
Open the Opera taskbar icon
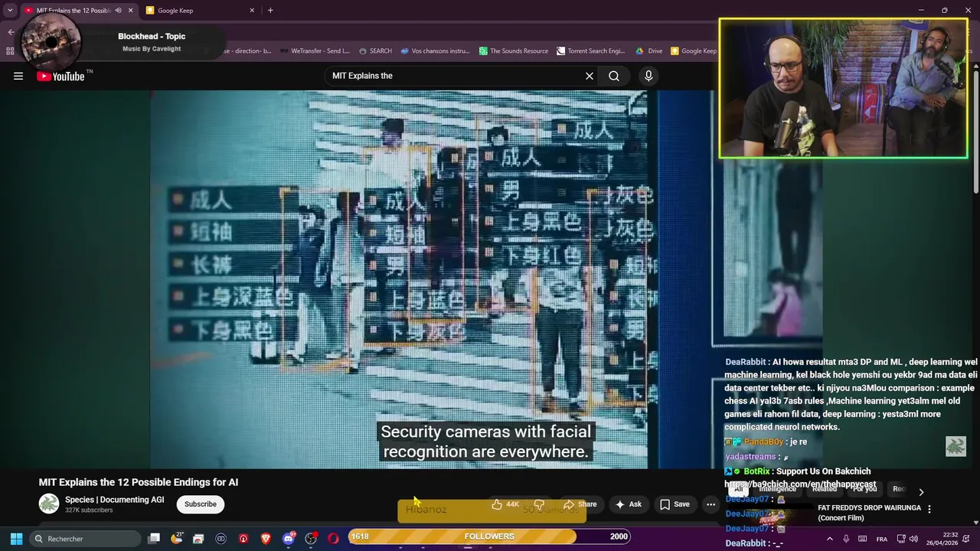333,539
